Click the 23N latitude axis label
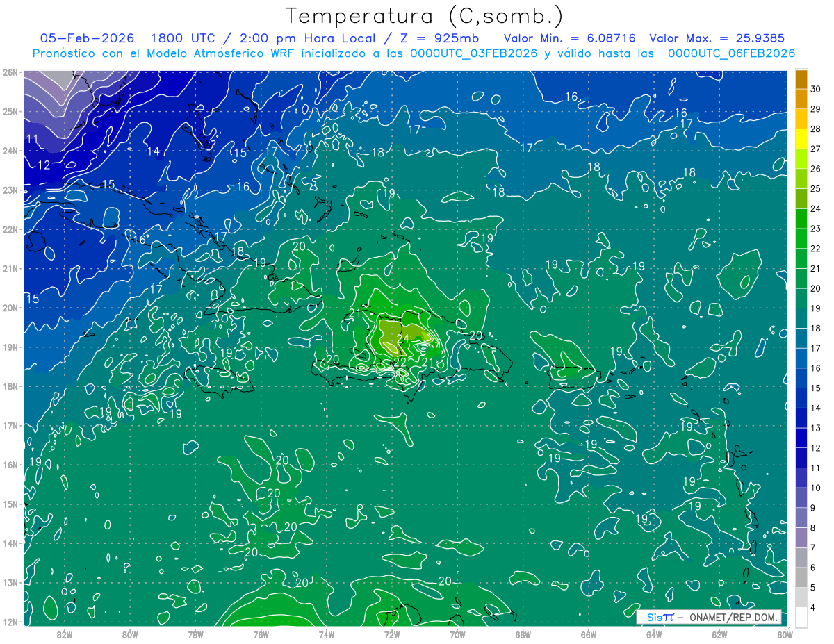The image size is (834, 644). 10,190
